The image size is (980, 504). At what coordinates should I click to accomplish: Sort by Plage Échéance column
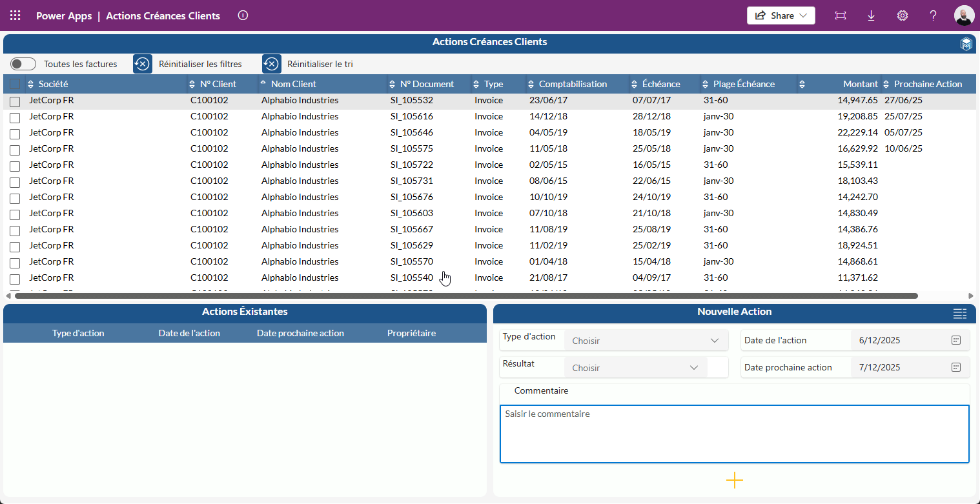pyautogui.click(x=705, y=85)
